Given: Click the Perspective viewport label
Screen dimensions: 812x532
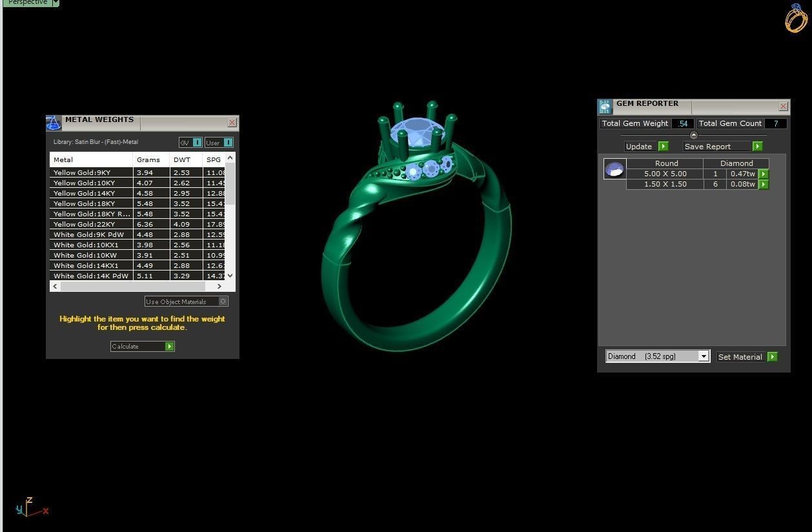Looking at the screenshot, I should (28, 3).
